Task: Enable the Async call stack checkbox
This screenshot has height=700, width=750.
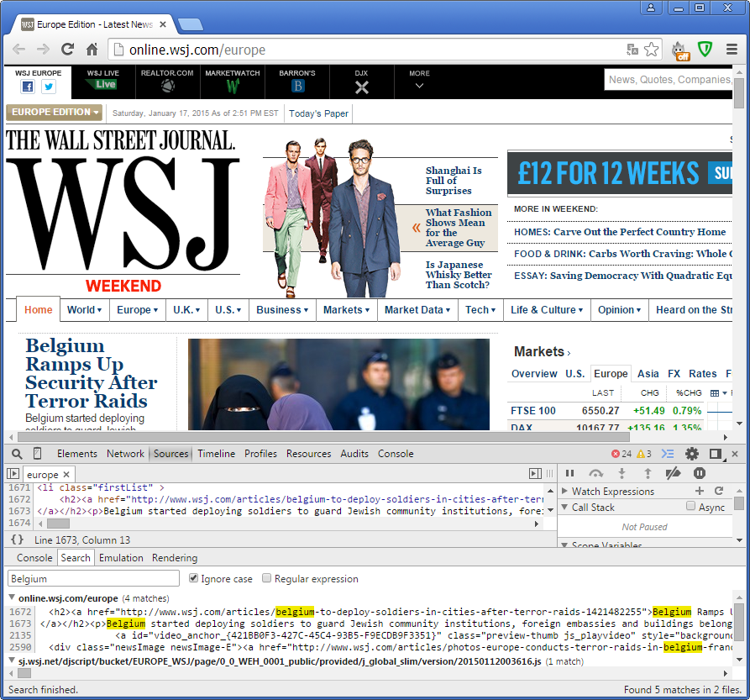Action: (x=690, y=506)
